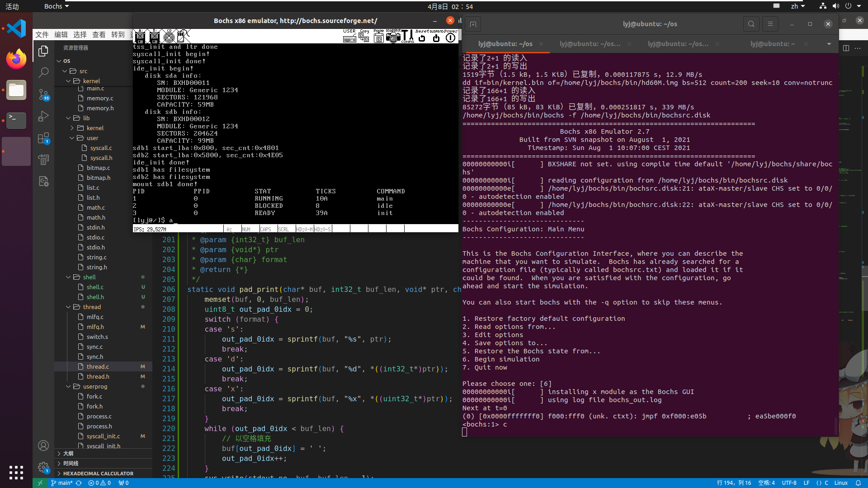Viewport: 868px width, 488px height.
Task: Open terminal tab list dropdown arrow
Action: tap(829, 44)
